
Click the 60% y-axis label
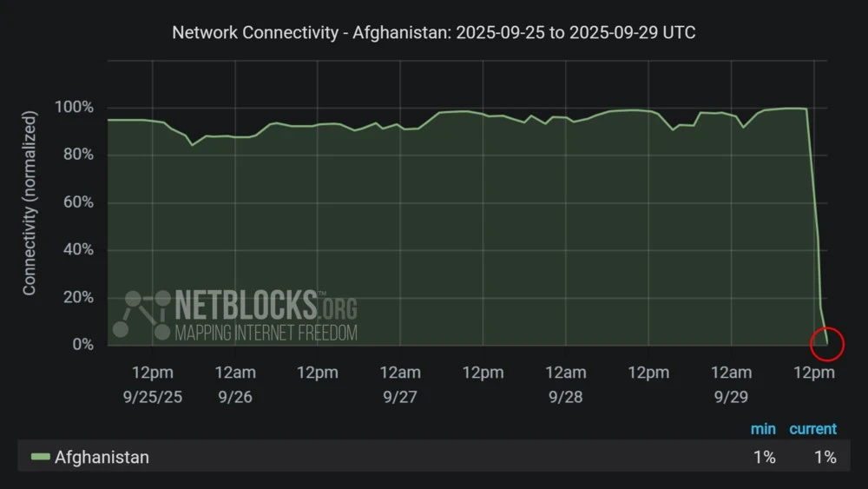pyautogui.click(x=77, y=203)
